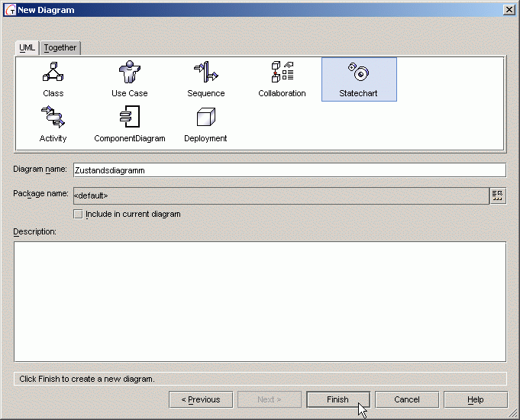Choose the Use Case diagram icon

click(x=129, y=73)
